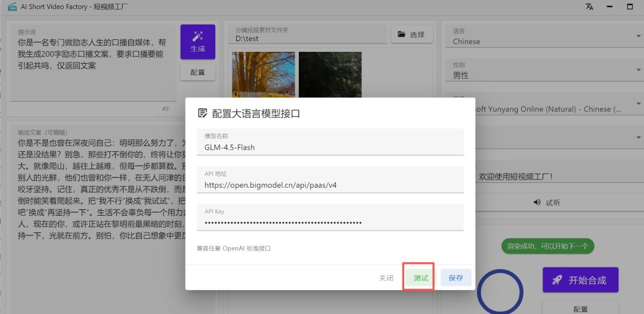Screen dimensions: 644x314
Task: Click the purple 生成 magic wand button
Action: point(197,42)
